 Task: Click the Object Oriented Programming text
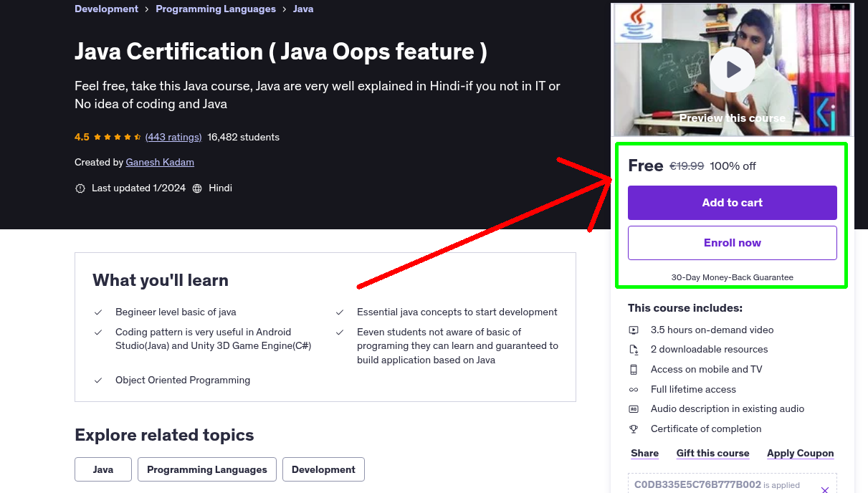coord(183,380)
